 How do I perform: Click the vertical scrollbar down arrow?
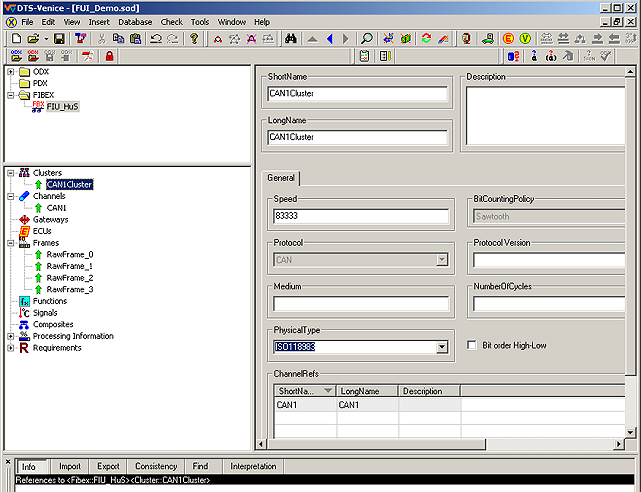point(630,432)
